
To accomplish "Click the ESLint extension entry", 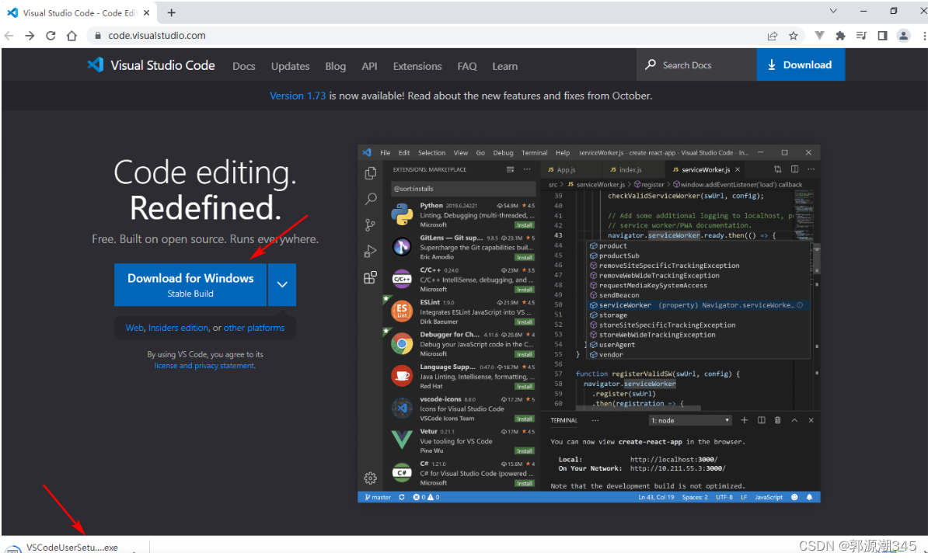I will 462,311.
